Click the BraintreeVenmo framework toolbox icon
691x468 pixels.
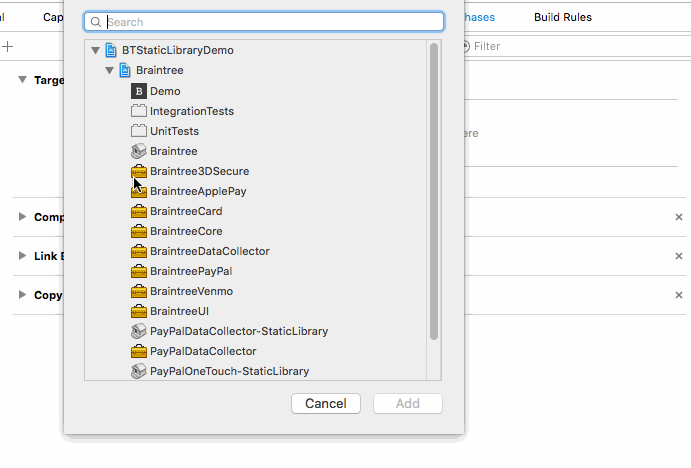pyautogui.click(x=139, y=291)
